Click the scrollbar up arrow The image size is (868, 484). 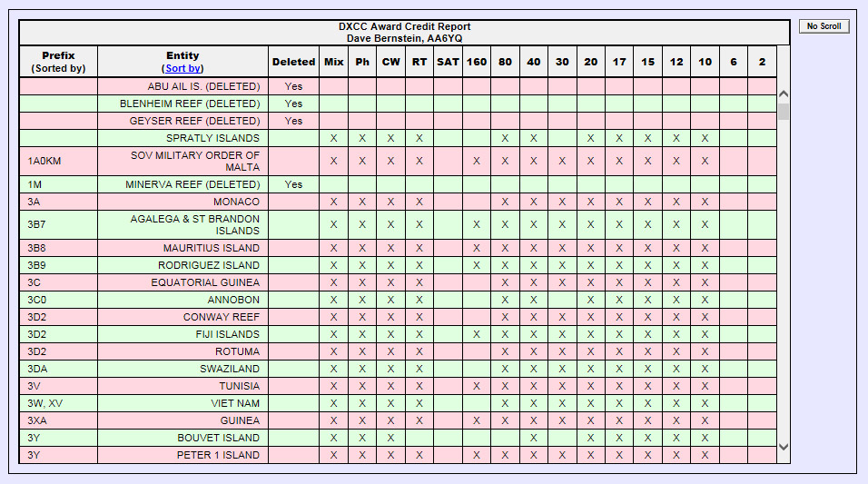[784, 94]
